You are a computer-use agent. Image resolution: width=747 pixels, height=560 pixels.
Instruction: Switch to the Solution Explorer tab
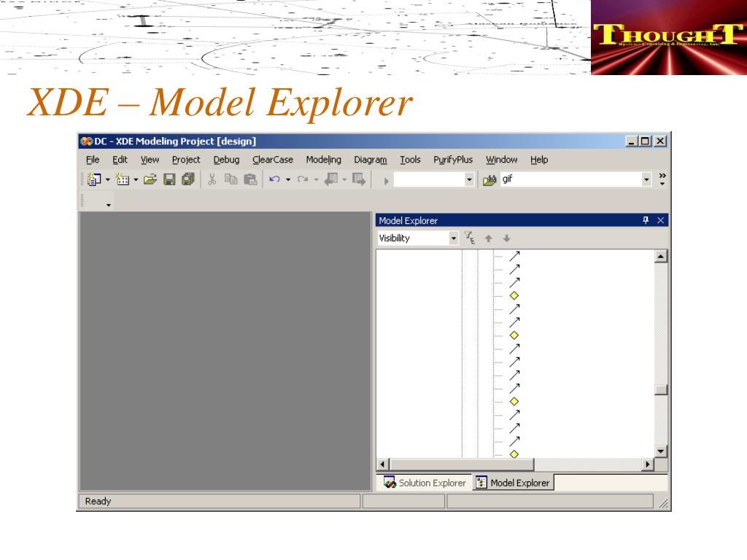pos(425,483)
